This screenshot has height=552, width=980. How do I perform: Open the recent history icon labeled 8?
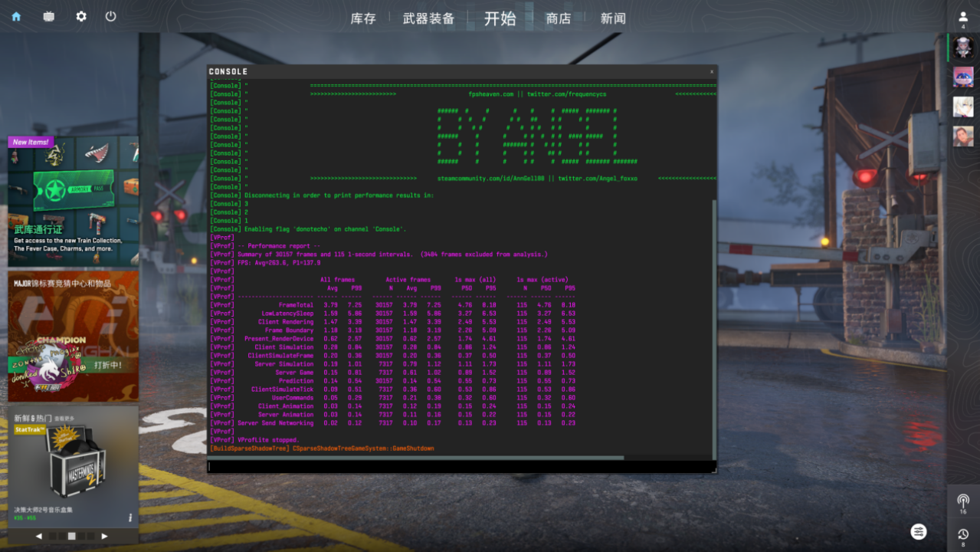click(x=963, y=537)
